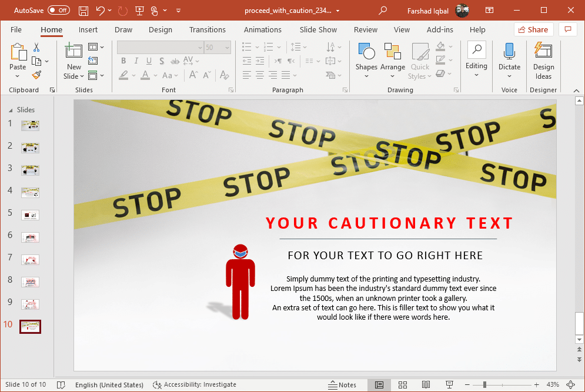Click Accessibility: Investigate in status bar
This screenshot has height=392, width=585.
pos(195,385)
